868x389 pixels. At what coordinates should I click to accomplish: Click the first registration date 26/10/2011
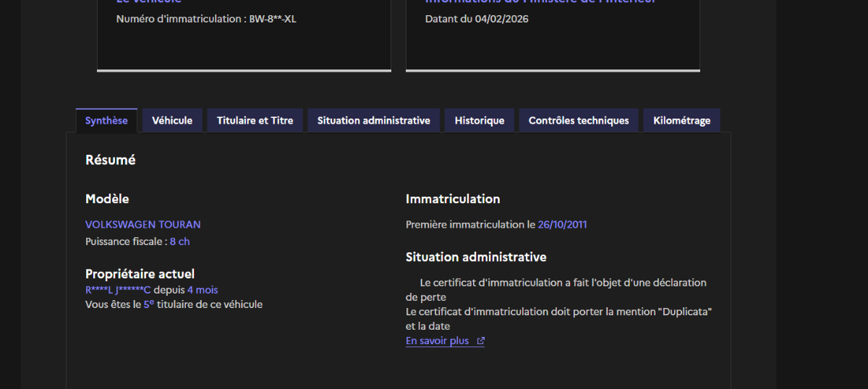click(563, 225)
